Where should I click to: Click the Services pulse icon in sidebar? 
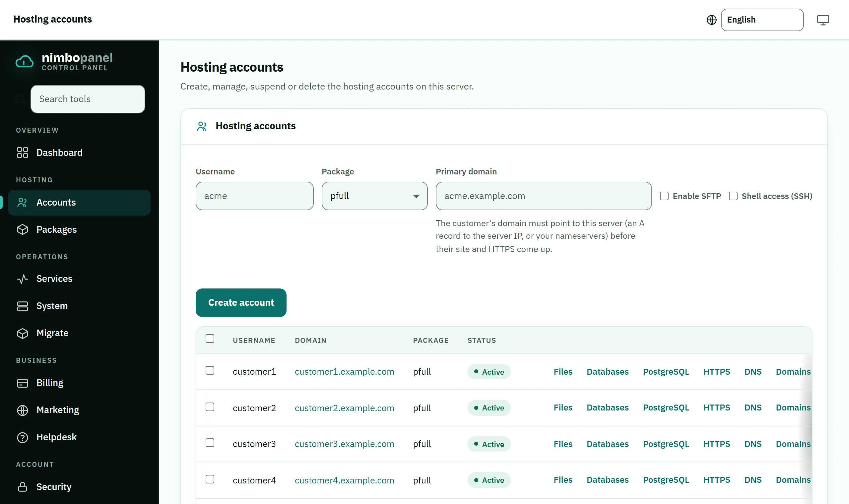[23, 279]
